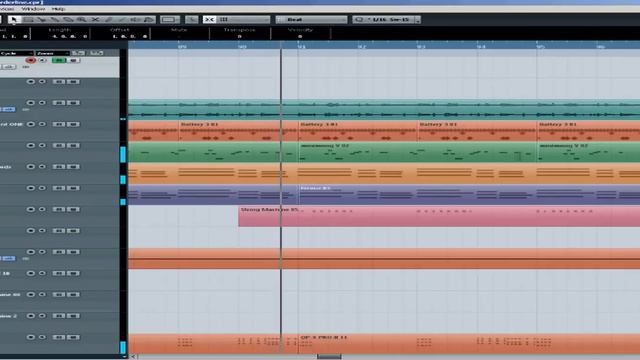Toggle Read automation on teal audio track
The height and width of the screenshot is (360, 640).
point(59,103)
